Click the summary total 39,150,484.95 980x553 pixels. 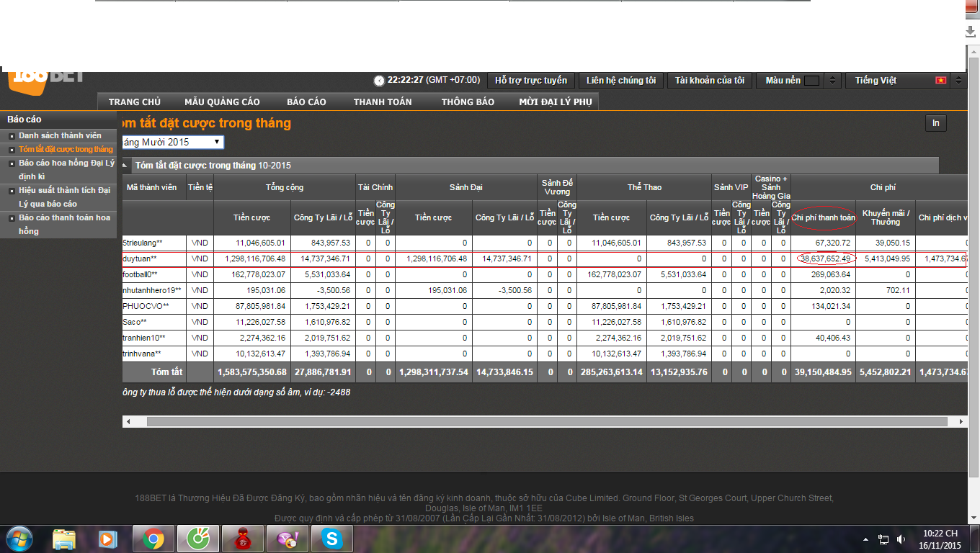(823, 372)
